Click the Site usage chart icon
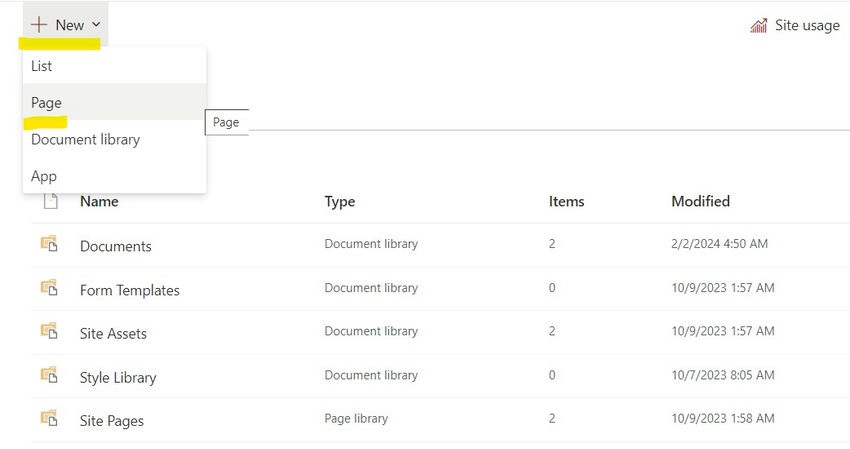850x449 pixels. pyautogui.click(x=759, y=25)
